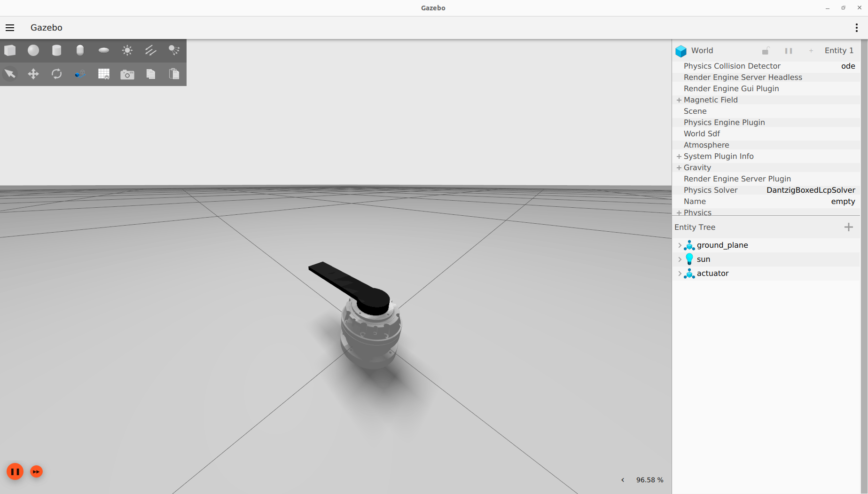Insert a sphere shape
The image size is (868, 494).
tap(33, 50)
